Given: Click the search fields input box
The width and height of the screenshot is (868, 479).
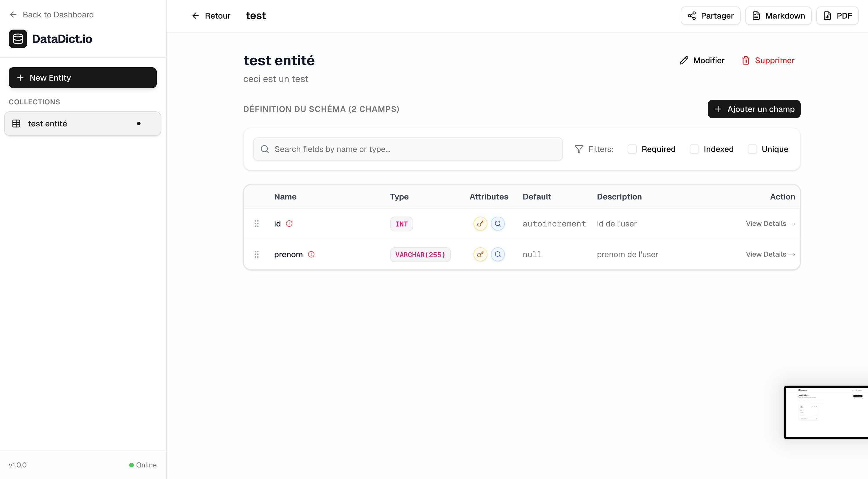Looking at the screenshot, I should tap(407, 149).
